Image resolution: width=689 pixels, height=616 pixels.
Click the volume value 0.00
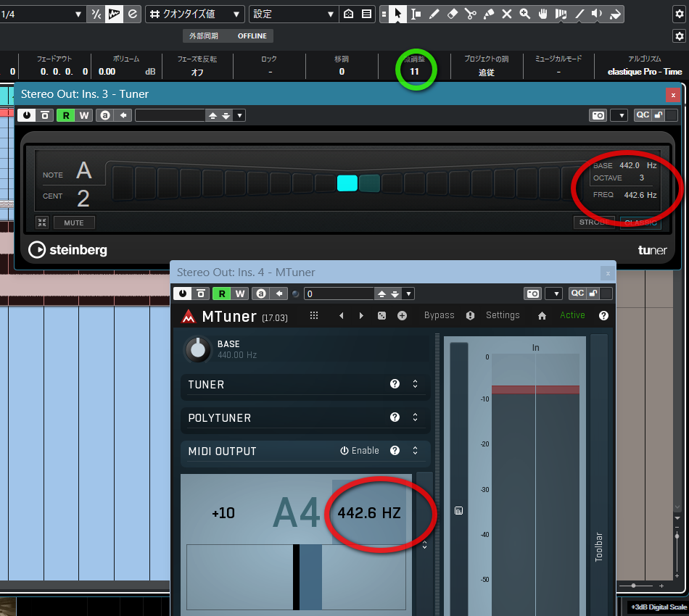pos(107,72)
